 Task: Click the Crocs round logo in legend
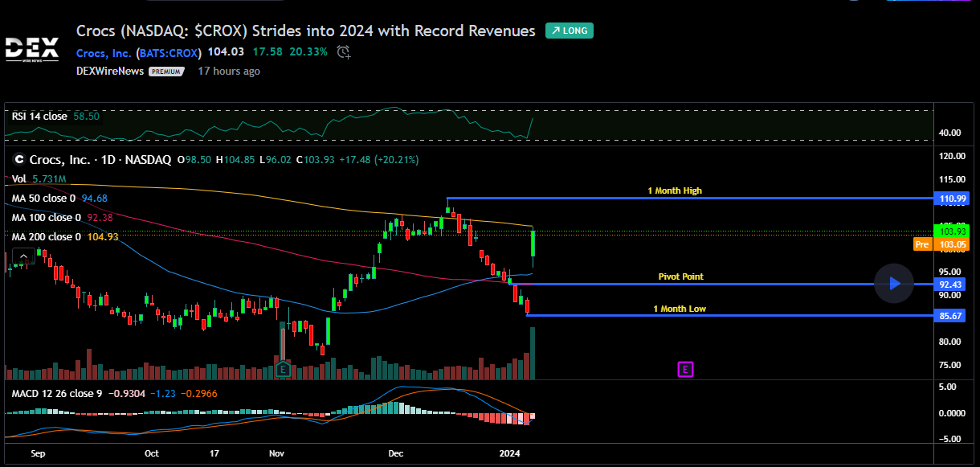pos(18,160)
